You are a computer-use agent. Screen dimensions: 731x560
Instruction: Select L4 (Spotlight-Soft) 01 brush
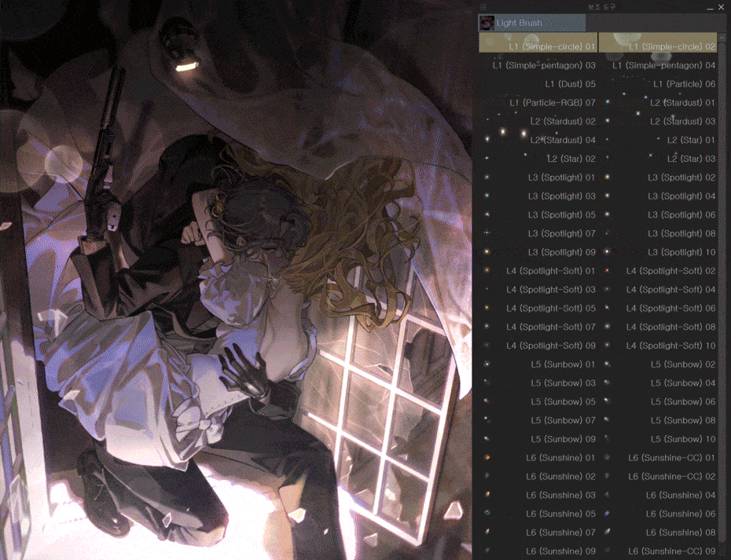click(538, 271)
